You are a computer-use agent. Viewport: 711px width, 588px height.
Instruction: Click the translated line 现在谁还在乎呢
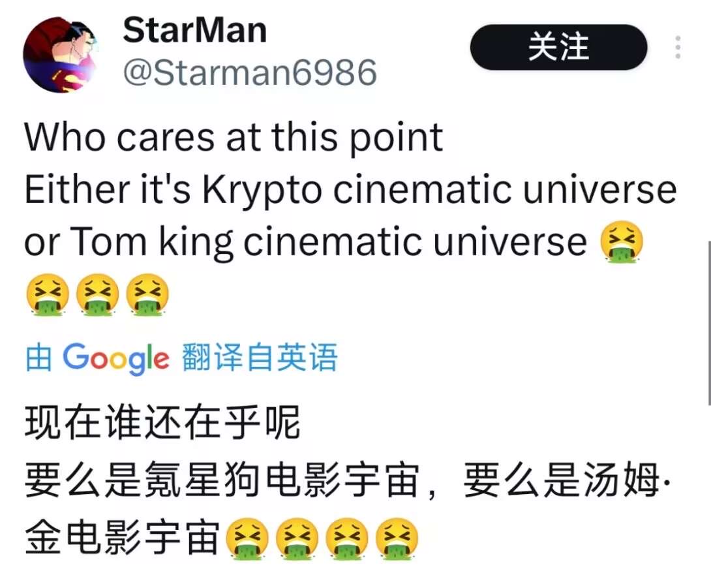162,422
